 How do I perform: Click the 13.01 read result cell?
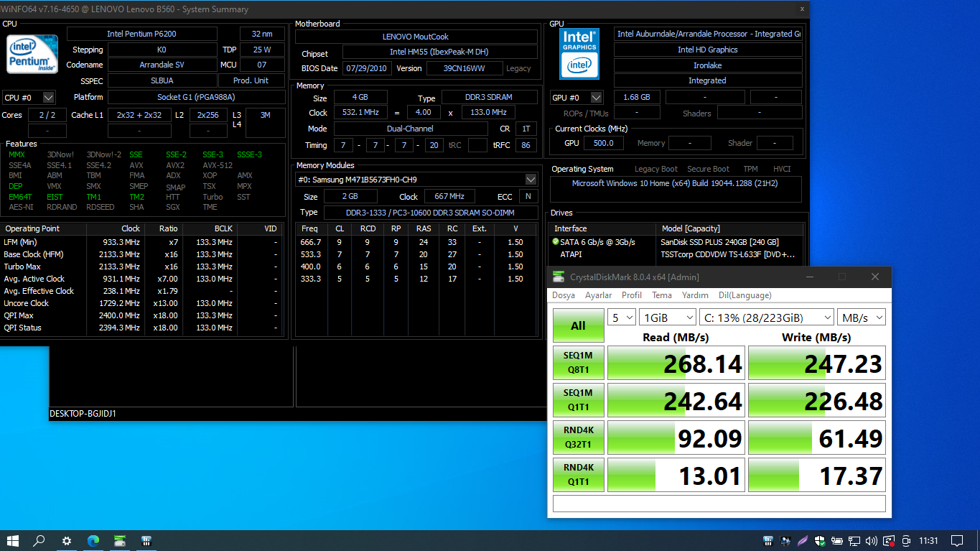pyautogui.click(x=676, y=475)
